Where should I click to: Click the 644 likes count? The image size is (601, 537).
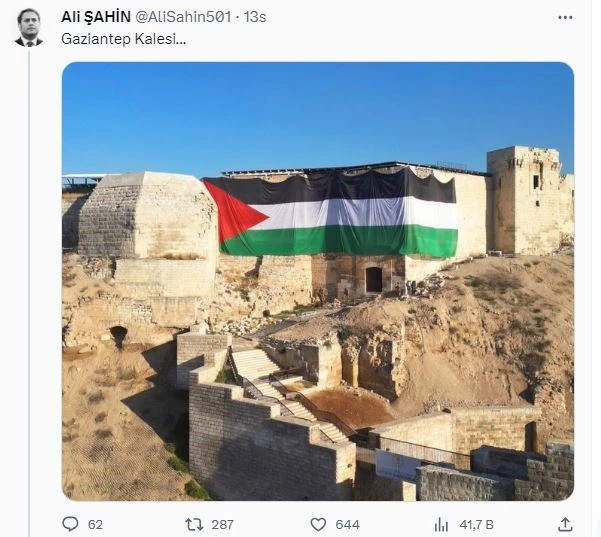(x=348, y=524)
